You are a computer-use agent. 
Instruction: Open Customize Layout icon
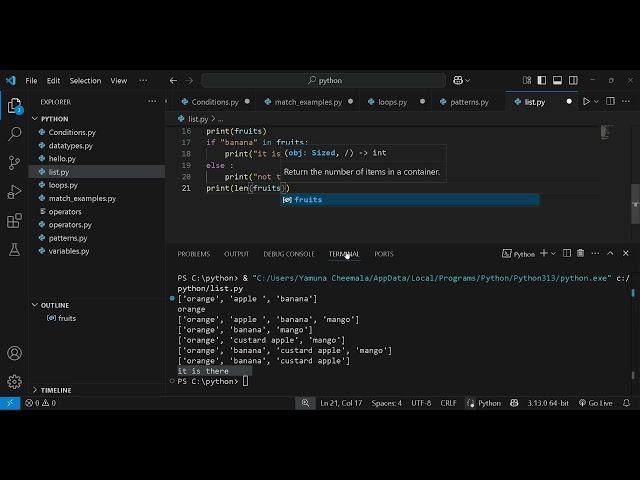527,80
